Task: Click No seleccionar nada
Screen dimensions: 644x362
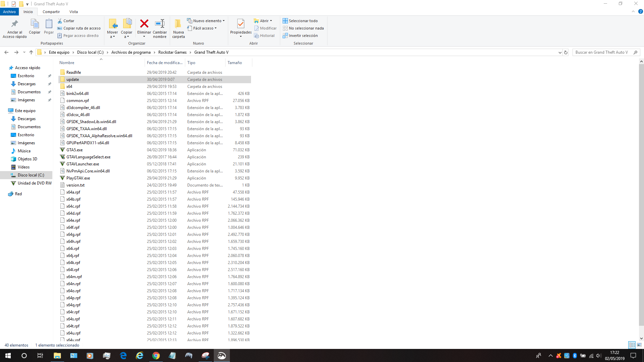Action: [x=303, y=28]
